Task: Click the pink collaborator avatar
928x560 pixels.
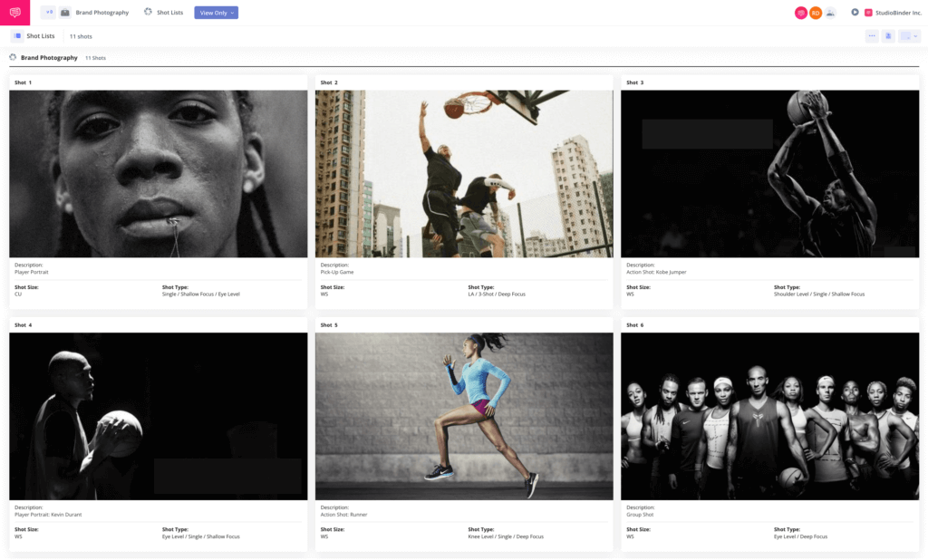Action: (801, 13)
